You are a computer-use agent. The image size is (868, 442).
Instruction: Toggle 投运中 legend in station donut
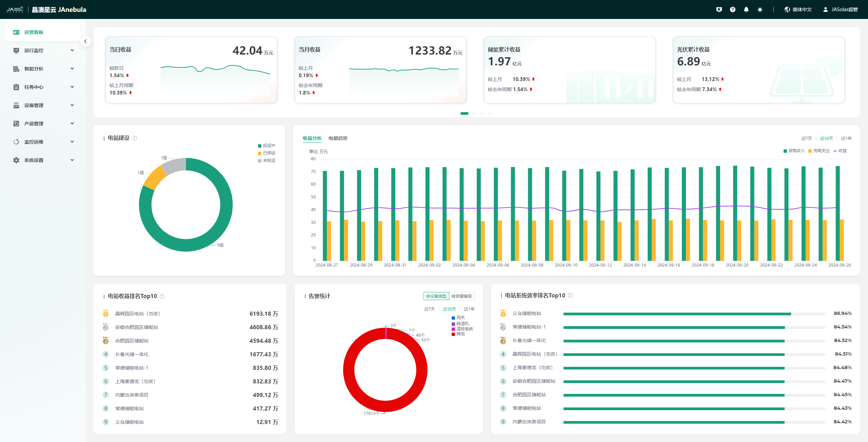tap(267, 146)
